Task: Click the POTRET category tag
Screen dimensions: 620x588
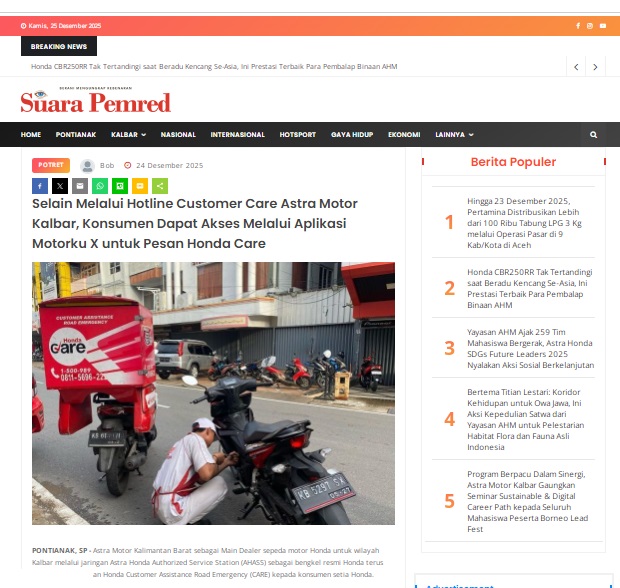Action: (x=51, y=165)
